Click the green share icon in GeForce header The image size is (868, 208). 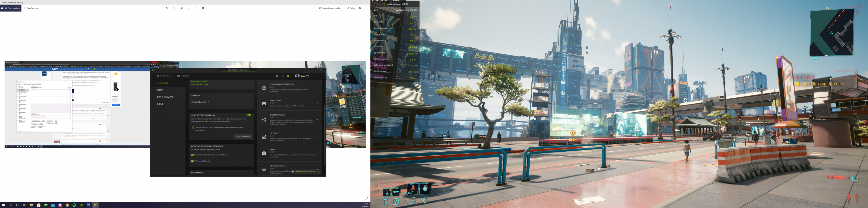[x=283, y=76]
